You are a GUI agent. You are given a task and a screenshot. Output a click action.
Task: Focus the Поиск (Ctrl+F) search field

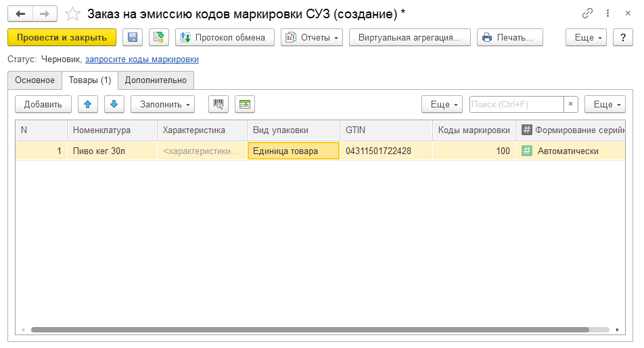pyautogui.click(x=516, y=104)
